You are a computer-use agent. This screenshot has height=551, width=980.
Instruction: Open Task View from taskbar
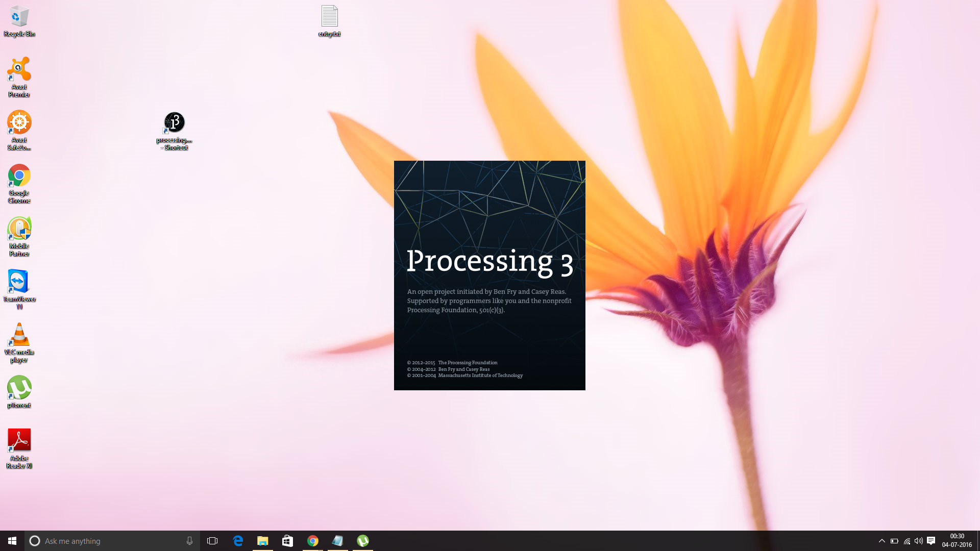coord(212,541)
